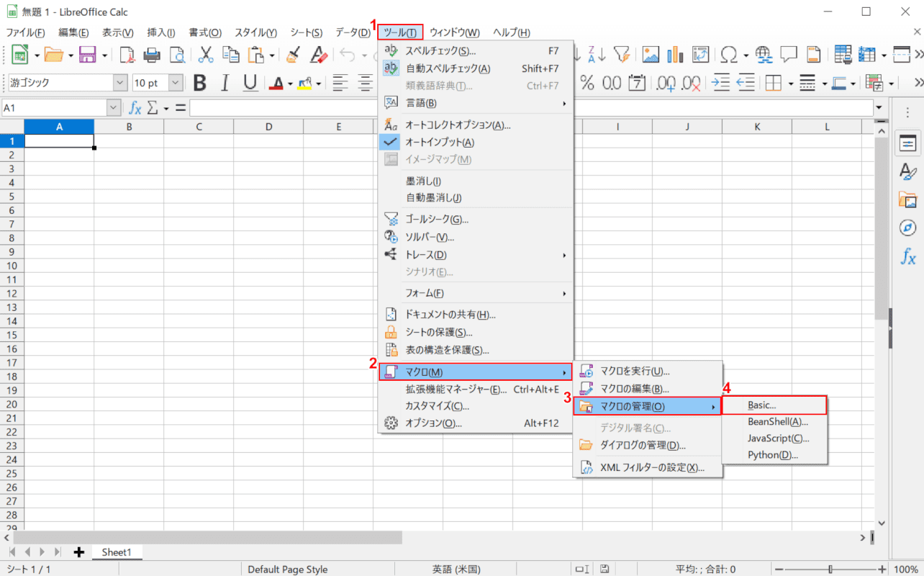The image size is (924, 576).
Task: Click Format as Percent icon
Action: tap(587, 83)
